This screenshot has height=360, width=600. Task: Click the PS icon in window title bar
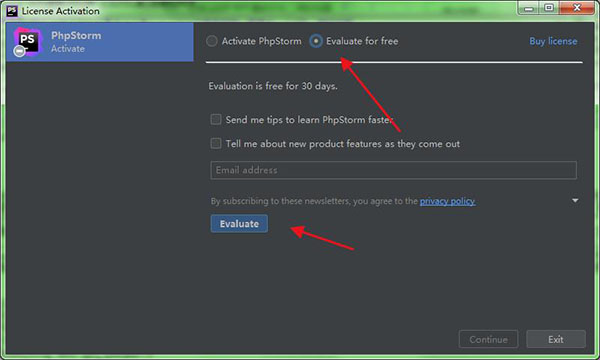[x=12, y=11]
